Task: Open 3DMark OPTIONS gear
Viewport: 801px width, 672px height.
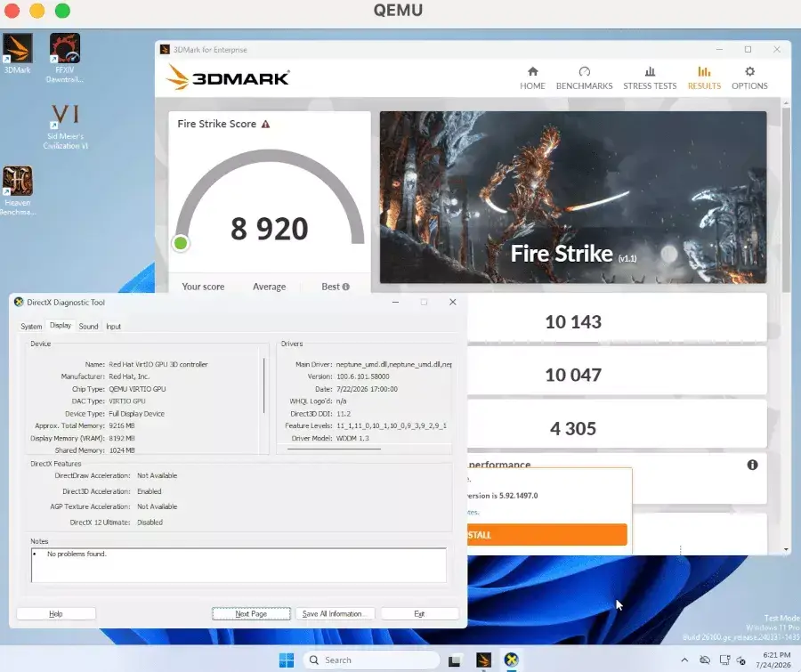Action: coord(749,78)
